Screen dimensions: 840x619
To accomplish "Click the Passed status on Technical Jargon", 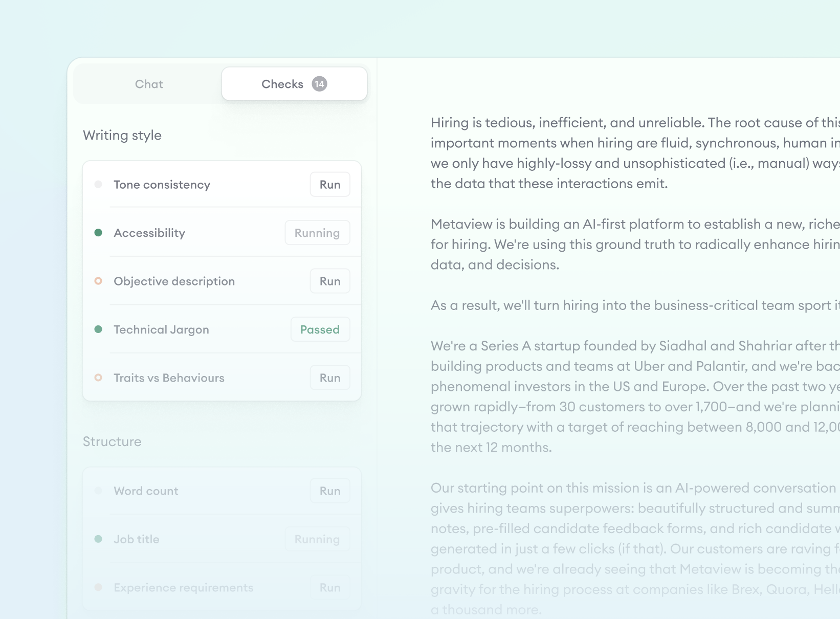I will (x=320, y=329).
